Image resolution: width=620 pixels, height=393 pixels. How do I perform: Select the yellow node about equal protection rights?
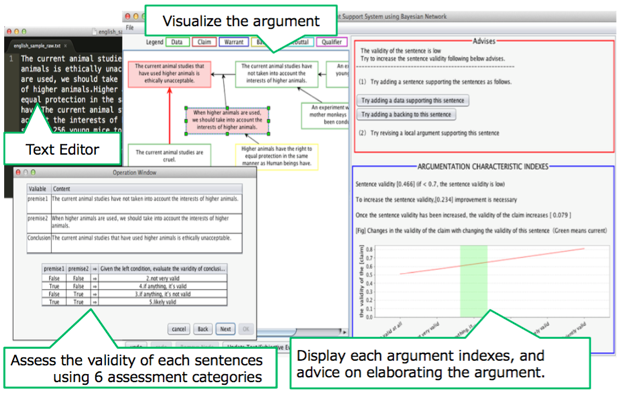277,156
